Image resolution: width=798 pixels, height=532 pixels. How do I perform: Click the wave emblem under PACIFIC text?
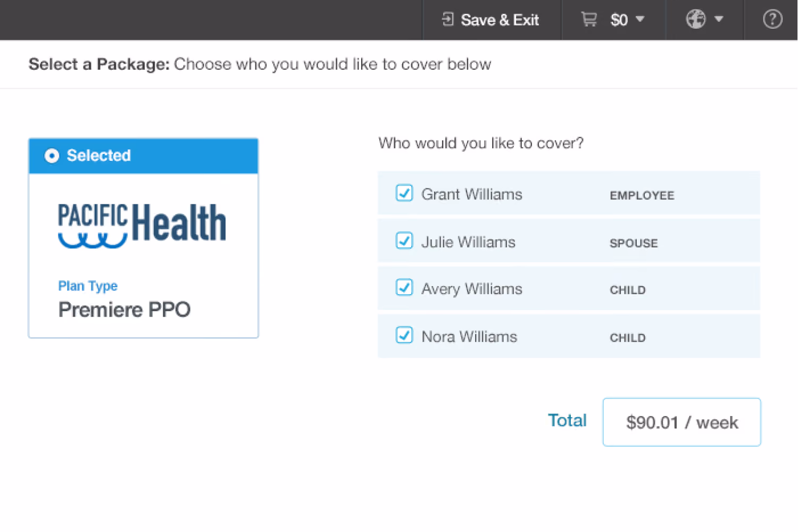93,241
